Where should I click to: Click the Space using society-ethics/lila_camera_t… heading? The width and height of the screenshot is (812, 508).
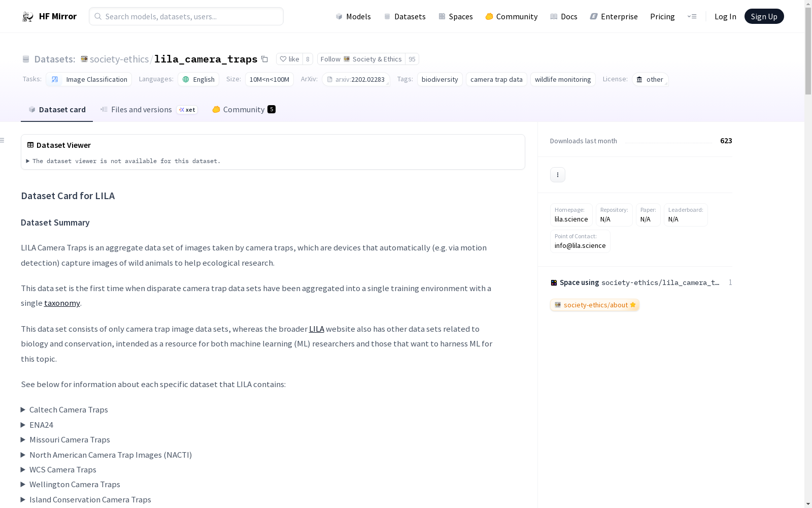point(635,282)
